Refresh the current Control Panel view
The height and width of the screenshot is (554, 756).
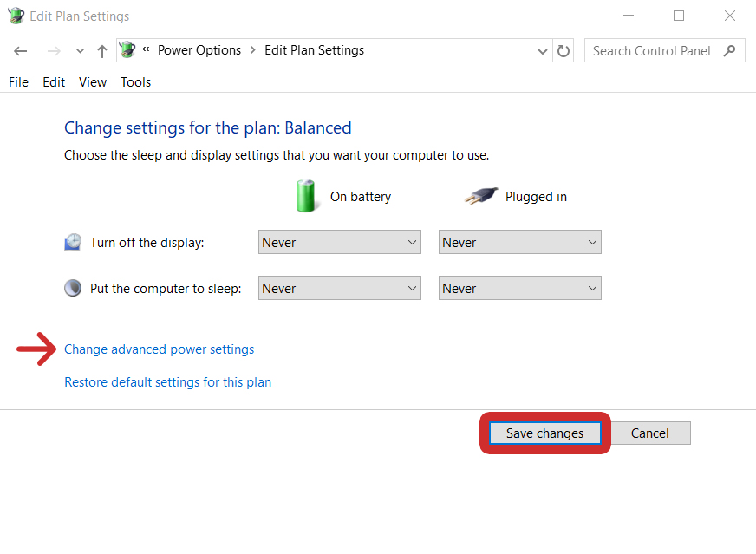(563, 50)
